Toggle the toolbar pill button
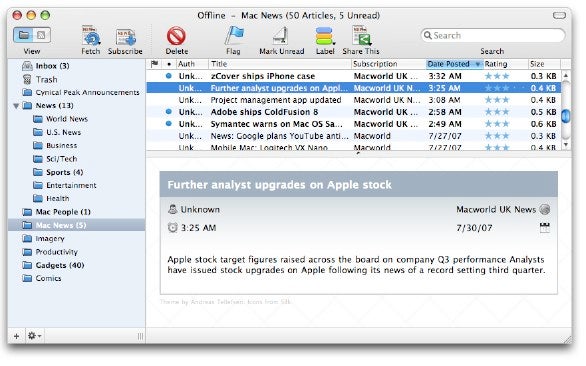586x366 pixels. (559, 15)
